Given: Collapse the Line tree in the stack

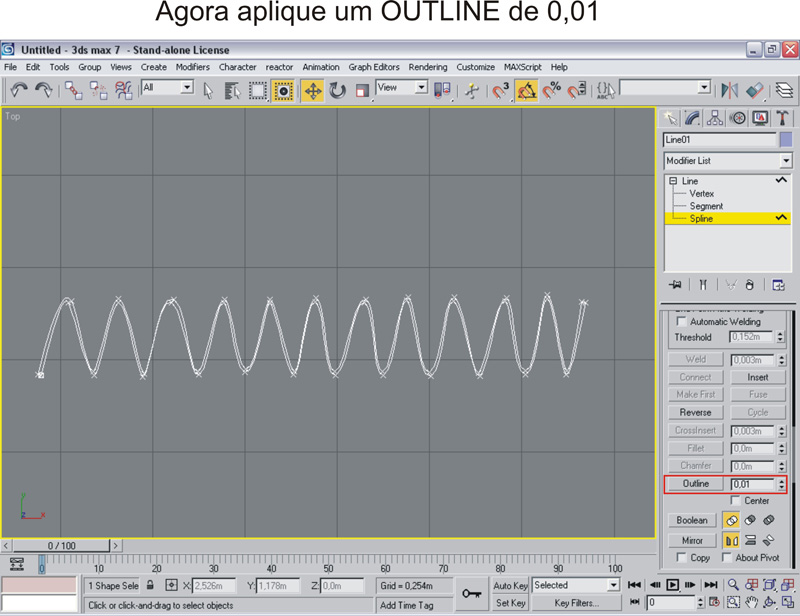Looking at the screenshot, I should [x=673, y=181].
